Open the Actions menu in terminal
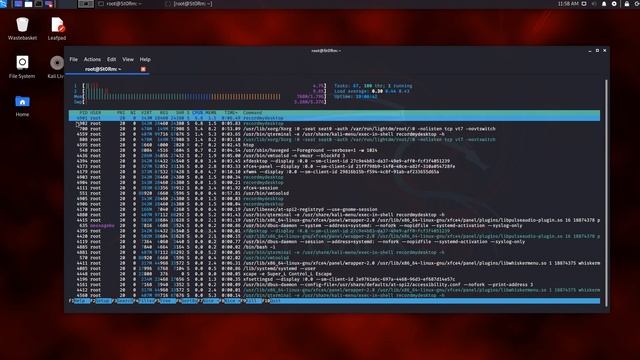640x360 pixels. pyautogui.click(x=92, y=59)
